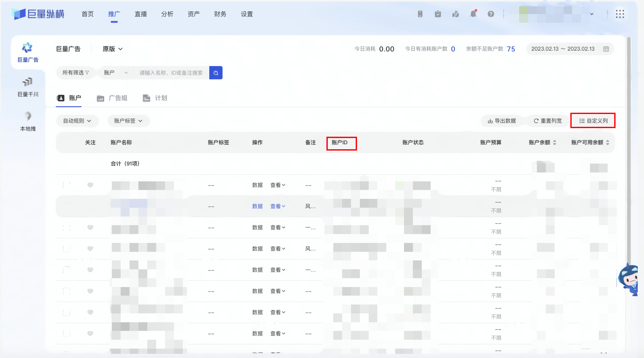The width and height of the screenshot is (644, 358).
Task: Click the 巨量纵横 logo
Action: click(x=38, y=14)
